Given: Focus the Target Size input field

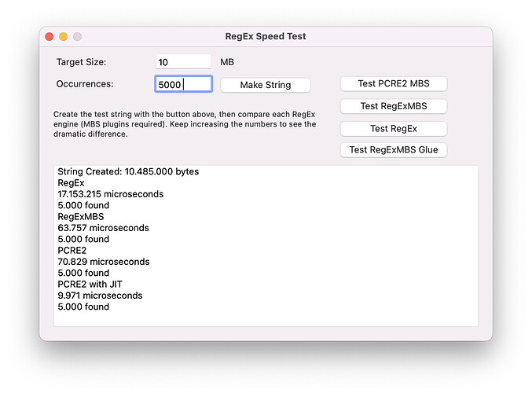Looking at the screenshot, I should [183, 62].
